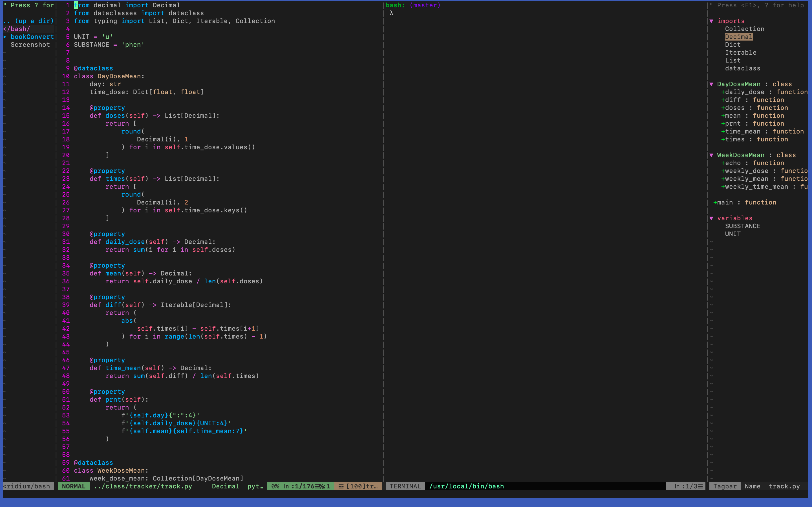Click the NORMAL mode indicator
Viewport: 812px width, 507px height.
click(x=74, y=486)
